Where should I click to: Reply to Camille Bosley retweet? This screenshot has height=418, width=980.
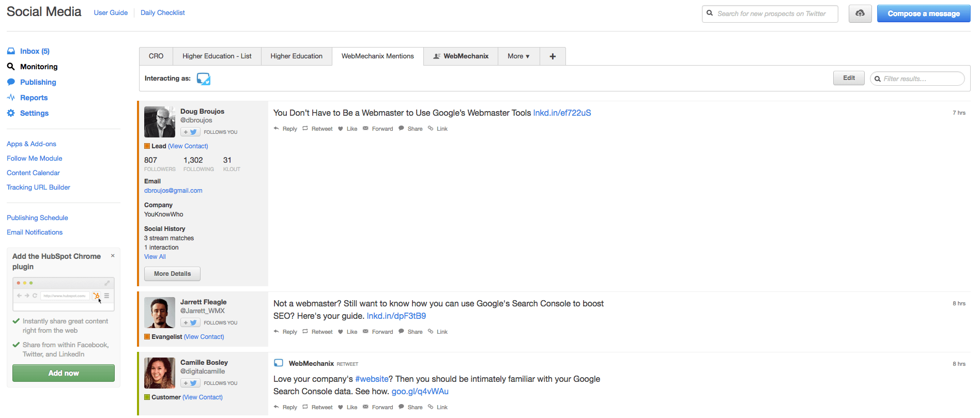[x=285, y=407]
